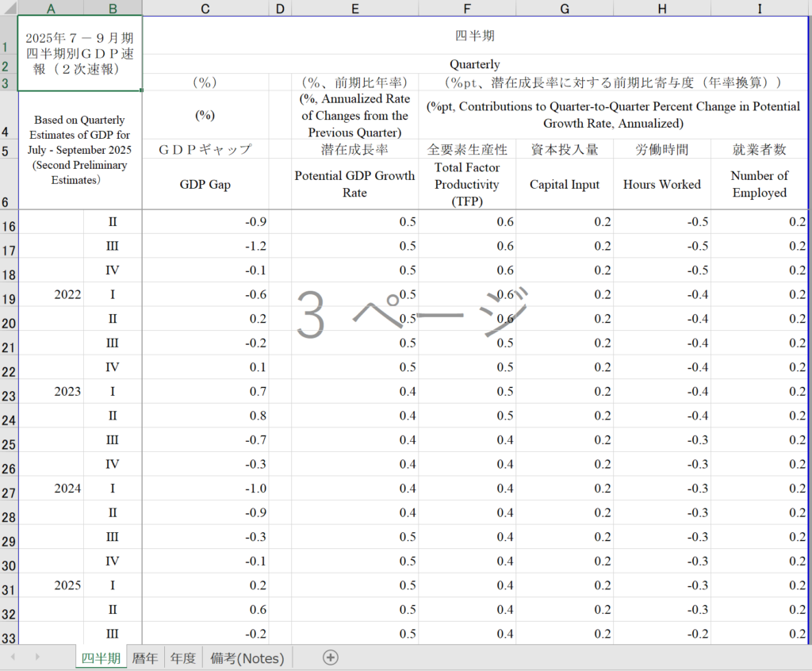Select the 四半期 sheet tab
Image resolution: width=812 pixels, height=671 pixels.
[101, 658]
